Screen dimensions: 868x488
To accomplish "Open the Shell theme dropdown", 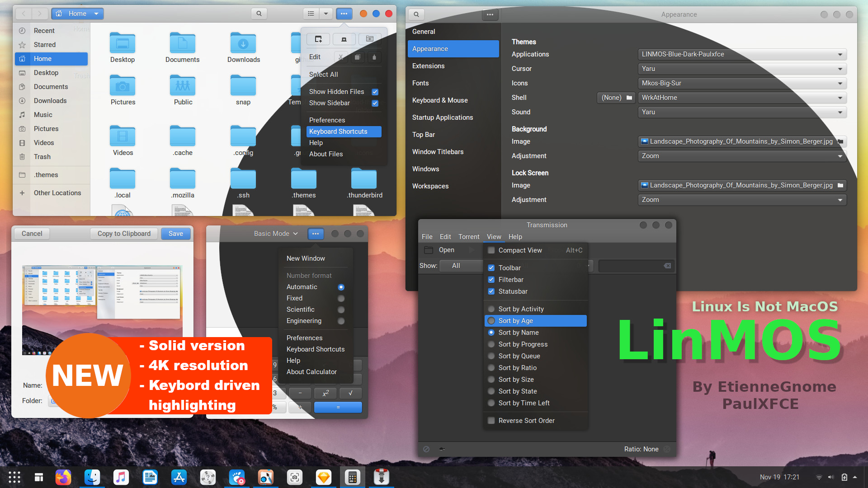I will [742, 98].
